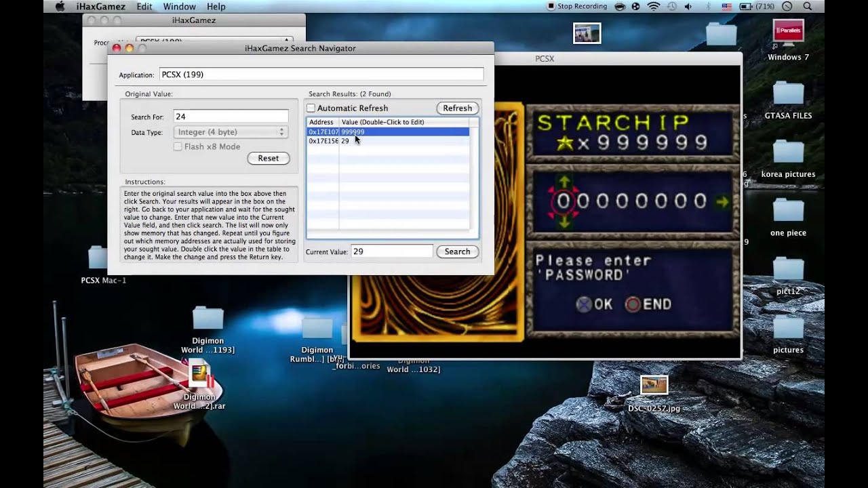This screenshot has width=868, height=488.
Task: Click the clock icon in menu bar
Action: (787, 6)
